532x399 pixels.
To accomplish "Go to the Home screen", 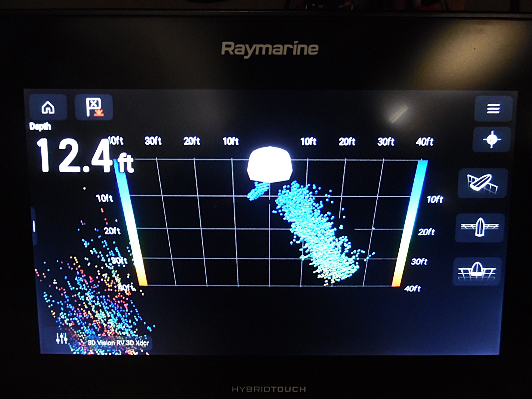I will 48,107.
